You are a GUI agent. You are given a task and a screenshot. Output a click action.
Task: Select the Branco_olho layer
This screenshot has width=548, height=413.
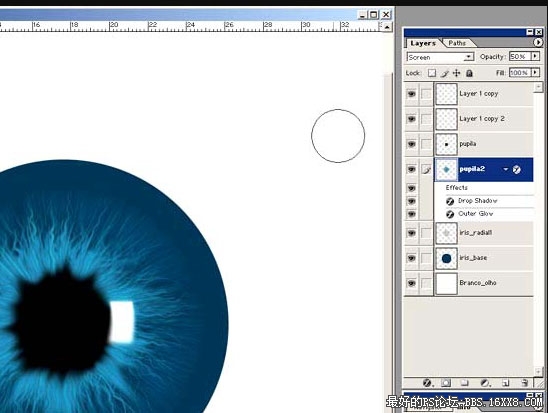[x=484, y=283]
